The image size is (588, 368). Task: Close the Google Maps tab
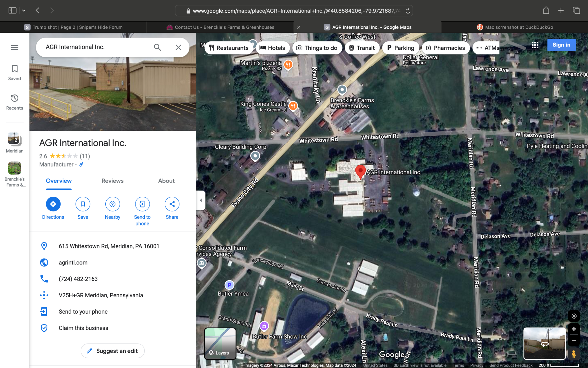(299, 27)
